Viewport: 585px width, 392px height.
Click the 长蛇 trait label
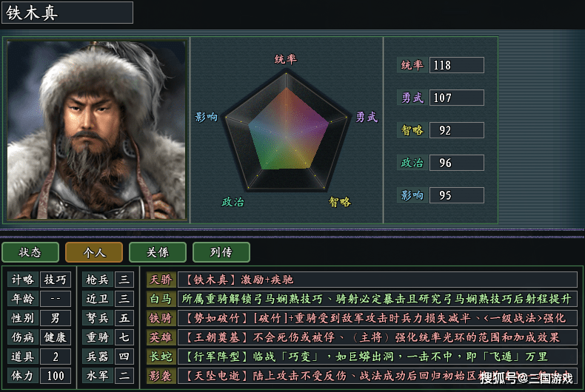tap(161, 356)
